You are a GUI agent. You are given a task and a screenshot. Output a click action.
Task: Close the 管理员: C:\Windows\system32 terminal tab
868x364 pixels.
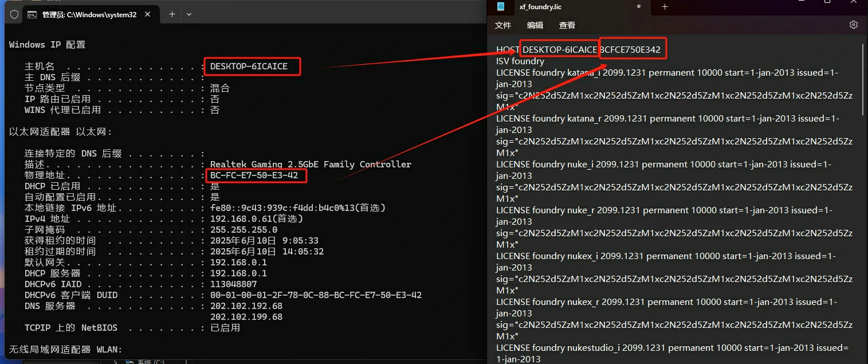click(149, 14)
